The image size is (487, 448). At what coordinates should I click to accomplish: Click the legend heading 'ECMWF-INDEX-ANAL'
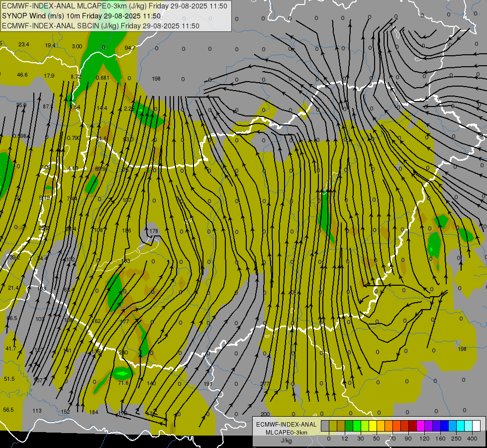click(286, 425)
